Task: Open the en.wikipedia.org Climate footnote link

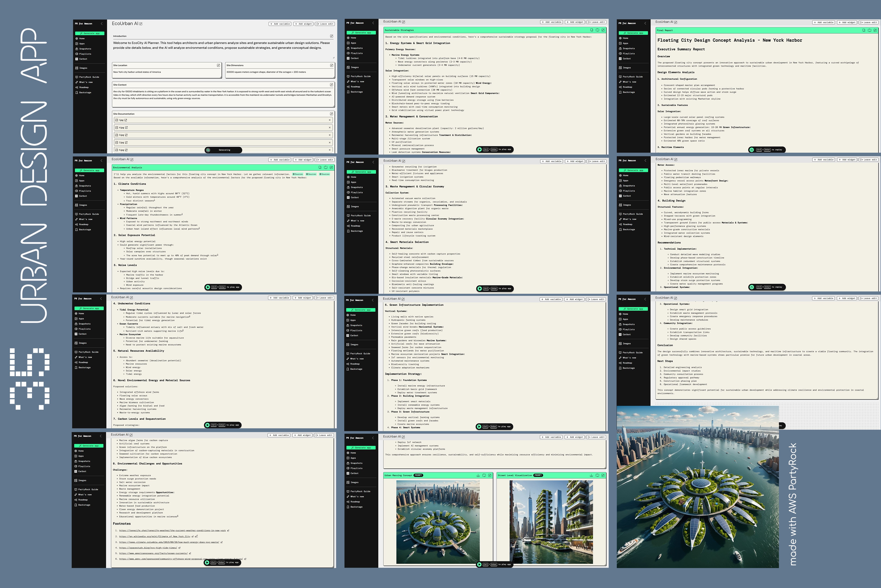Action: [155, 536]
